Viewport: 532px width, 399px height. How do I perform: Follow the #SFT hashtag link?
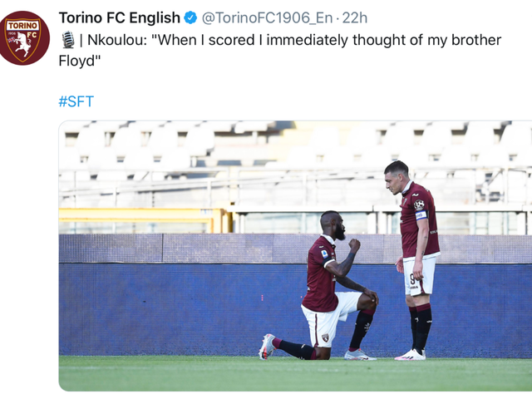(76, 101)
